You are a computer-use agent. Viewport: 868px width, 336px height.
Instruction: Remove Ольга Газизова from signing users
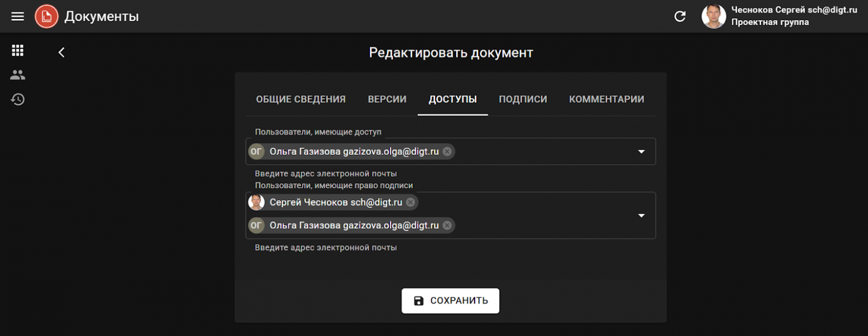pyautogui.click(x=447, y=225)
